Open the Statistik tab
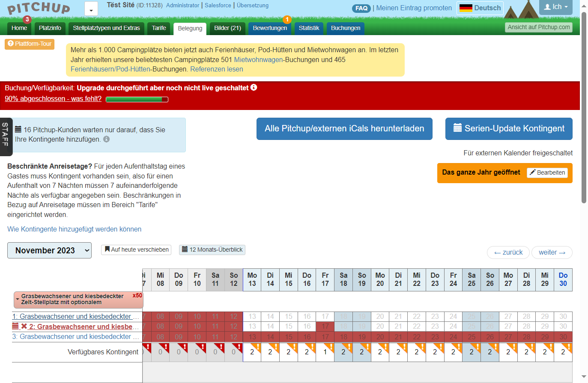The width and height of the screenshot is (588, 383). (x=309, y=28)
